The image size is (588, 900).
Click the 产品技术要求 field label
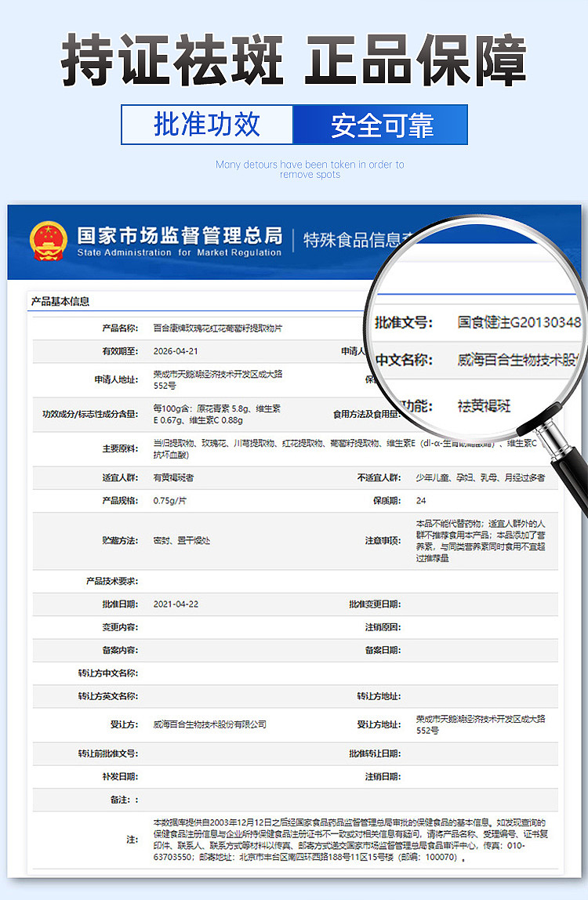coord(112,581)
